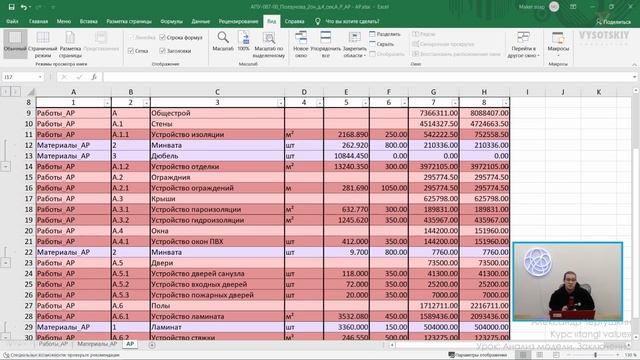Open a New Window (Новое окно)
The image size is (640, 360).
(x=301, y=44)
